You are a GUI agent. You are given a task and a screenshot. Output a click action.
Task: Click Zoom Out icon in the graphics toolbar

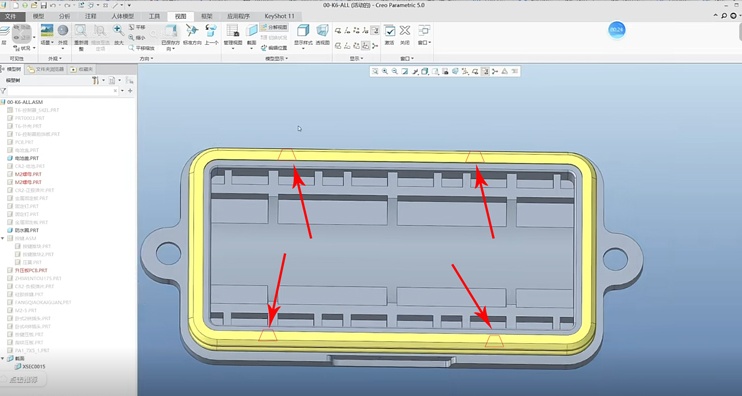(x=395, y=71)
